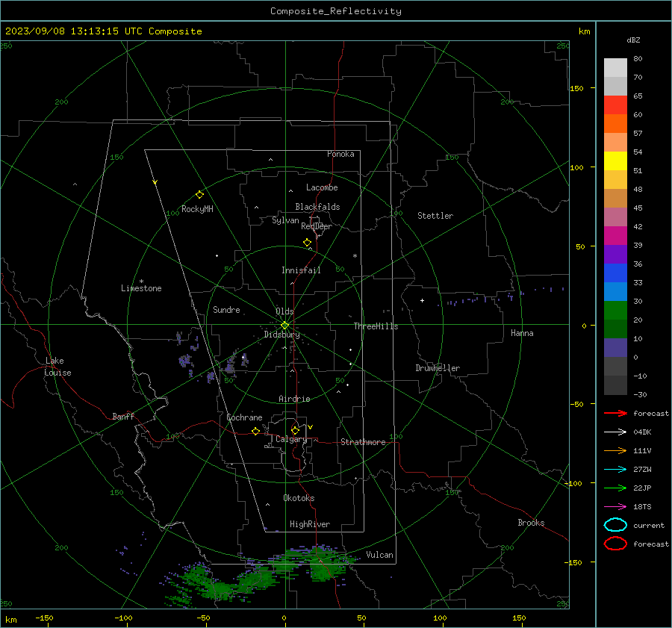The image size is (672, 628).
Task: Click the yellow diamond marker near RedDeer
Action: tap(307, 243)
